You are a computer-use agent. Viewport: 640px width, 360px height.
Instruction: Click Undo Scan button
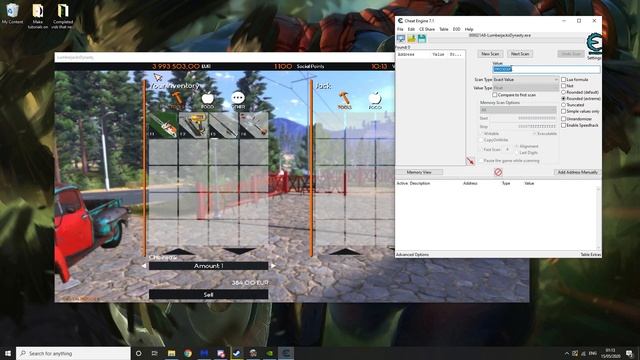[x=571, y=54]
